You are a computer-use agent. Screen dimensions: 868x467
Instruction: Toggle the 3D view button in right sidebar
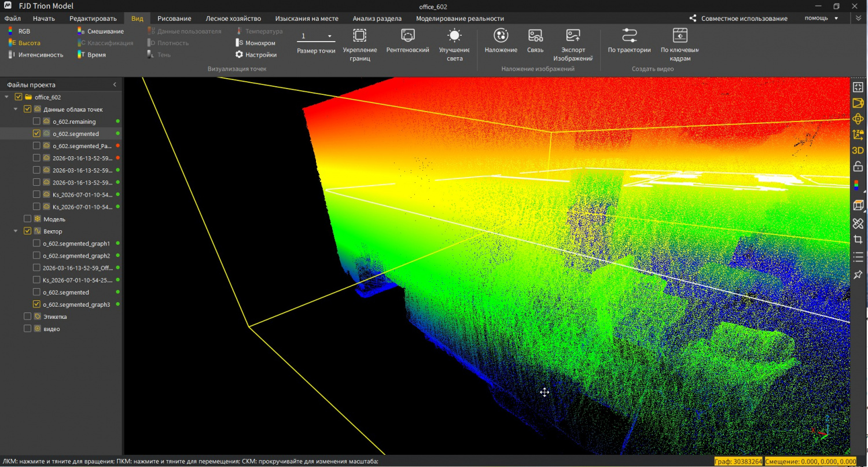[858, 150]
